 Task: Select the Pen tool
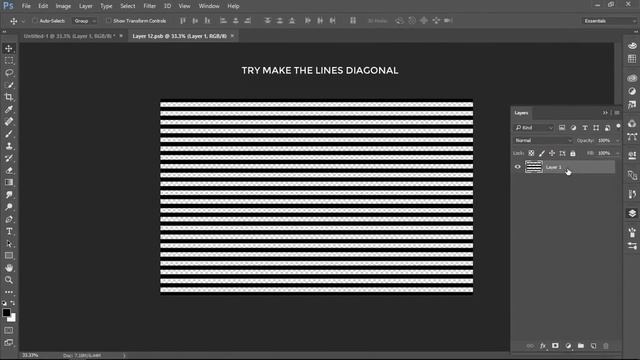point(9,219)
